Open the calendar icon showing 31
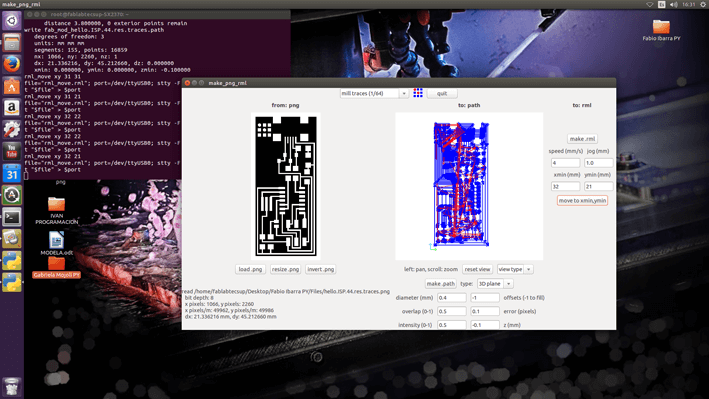Image resolution: width=709 pixels, height=399 pixels. 12,173
